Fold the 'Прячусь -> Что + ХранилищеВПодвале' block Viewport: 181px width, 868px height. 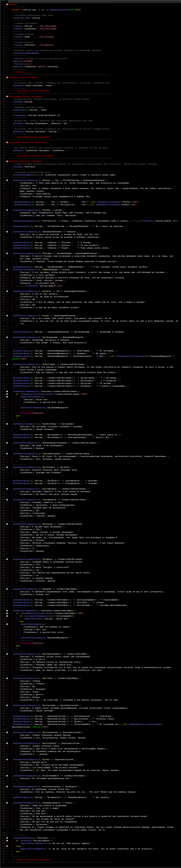coord(7,291)
